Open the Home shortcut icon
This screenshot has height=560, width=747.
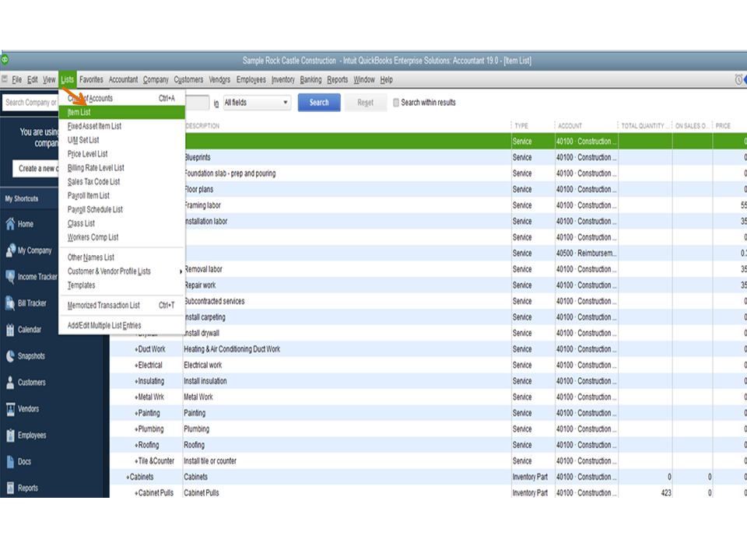point(10,224)
